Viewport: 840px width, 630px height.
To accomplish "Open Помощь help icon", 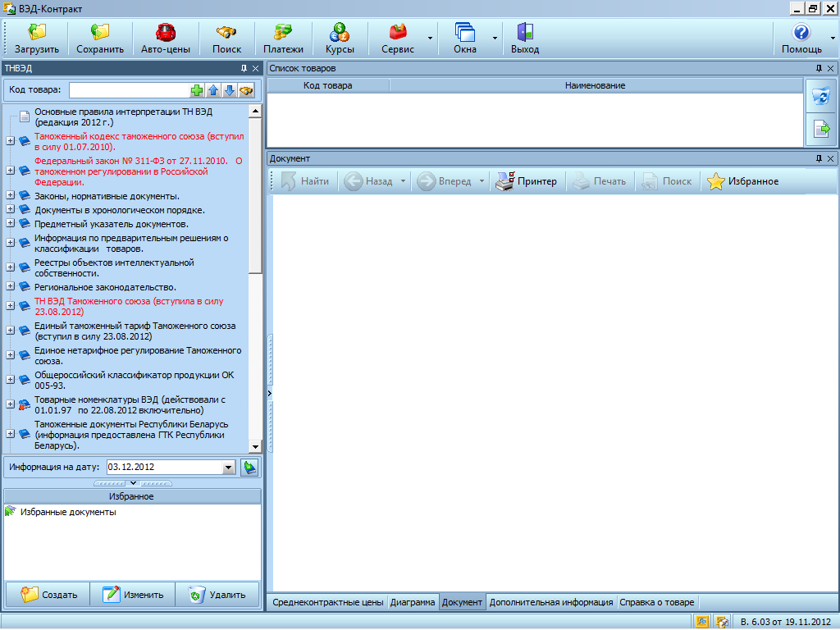I will coord(801,39).
